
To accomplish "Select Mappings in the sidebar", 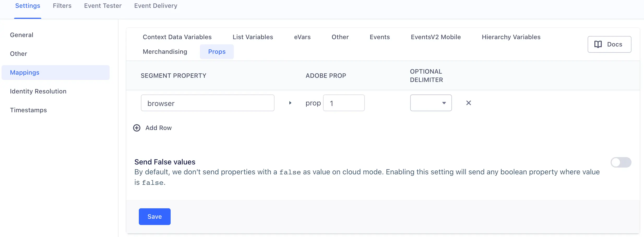I will point(56,73).
